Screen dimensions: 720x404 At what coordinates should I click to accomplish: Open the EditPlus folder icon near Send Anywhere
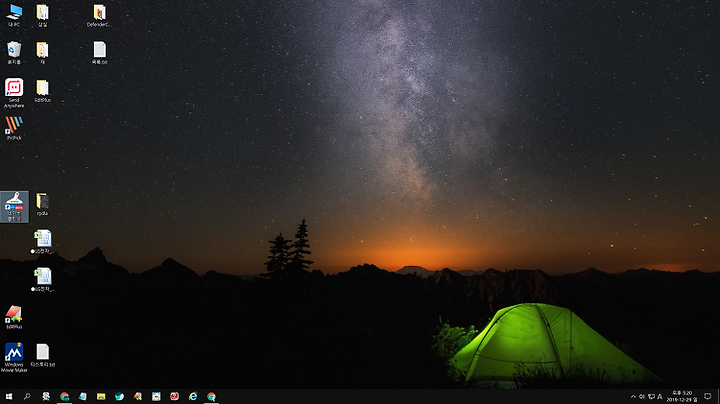point(43,91)
